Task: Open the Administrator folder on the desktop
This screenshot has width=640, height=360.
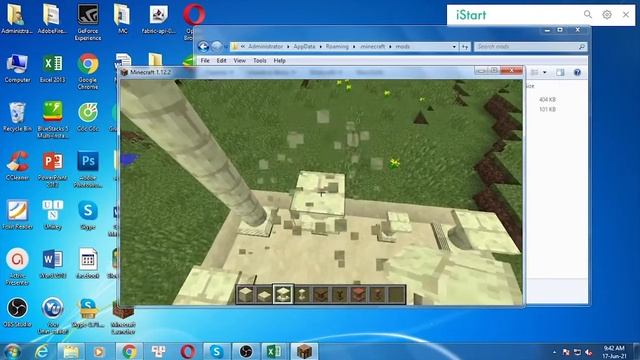Action: 16,19
